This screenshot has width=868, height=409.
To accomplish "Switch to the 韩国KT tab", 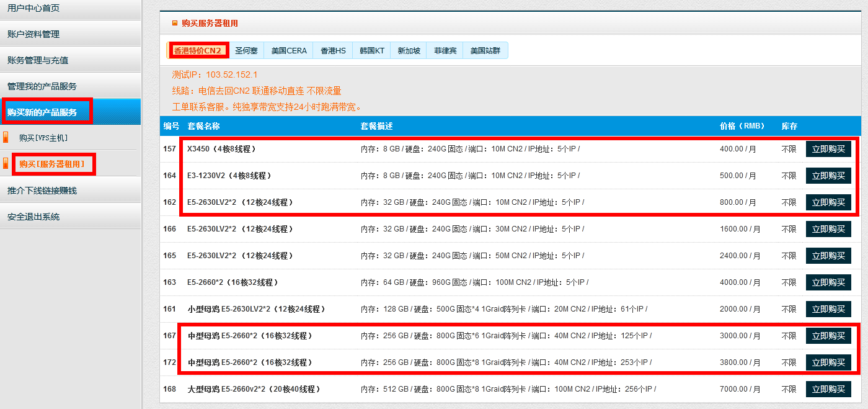I will 372,51.
